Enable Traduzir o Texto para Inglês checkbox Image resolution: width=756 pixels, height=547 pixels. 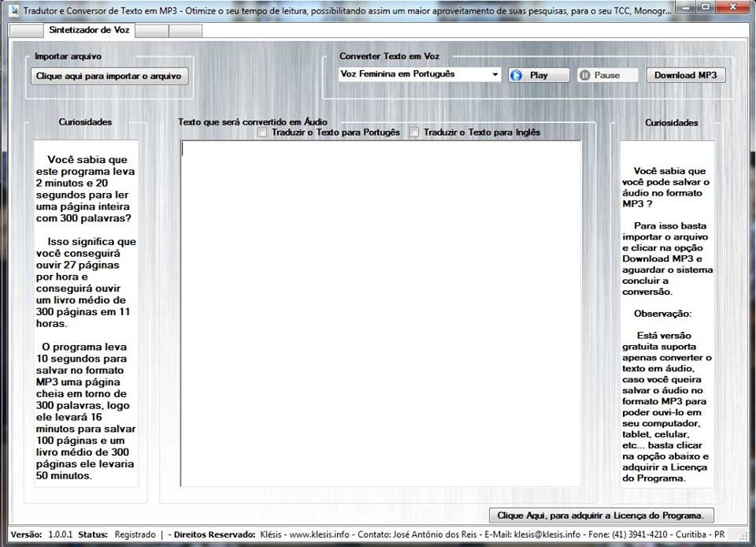click(x=413, y=132)
